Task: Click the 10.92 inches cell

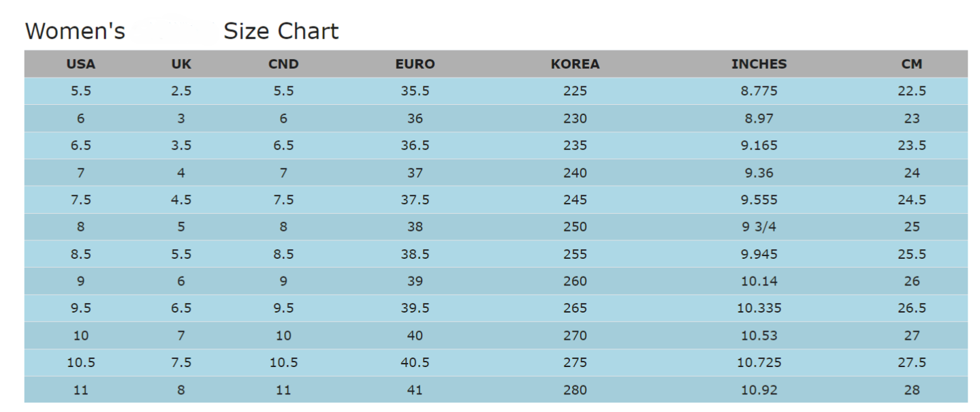Action: pos(759,390)
